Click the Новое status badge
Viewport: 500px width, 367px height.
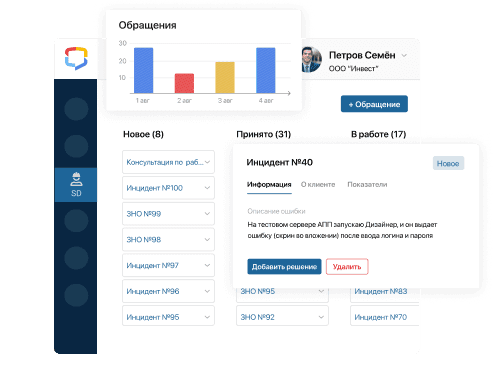pyautogui.click(x=448, y=163)
